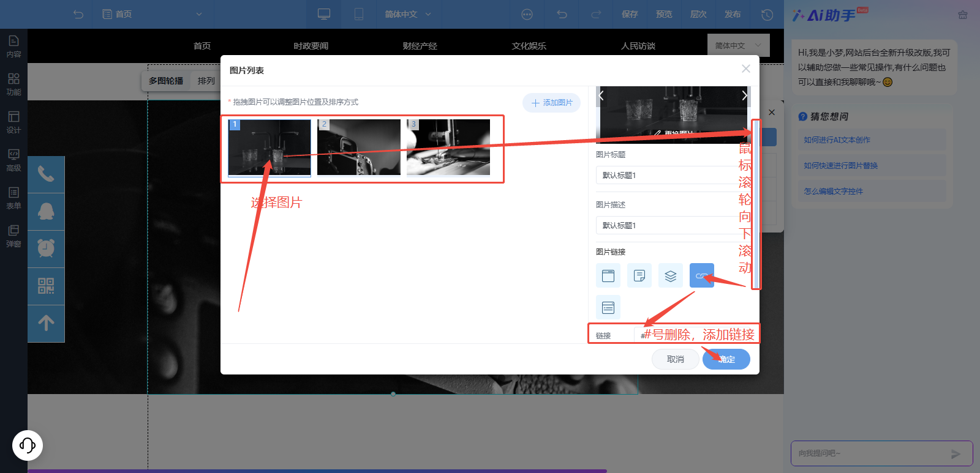Choose the list-shaped link type icon

(608, 307)
